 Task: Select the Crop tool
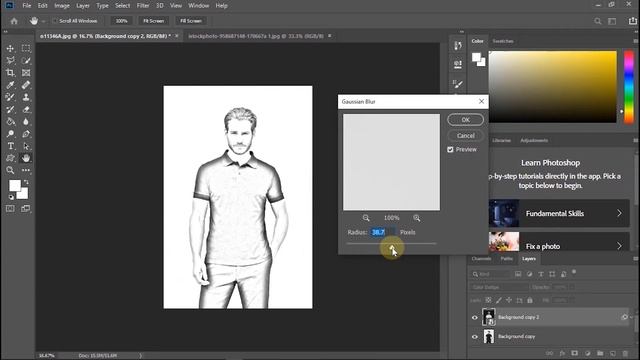10,73
